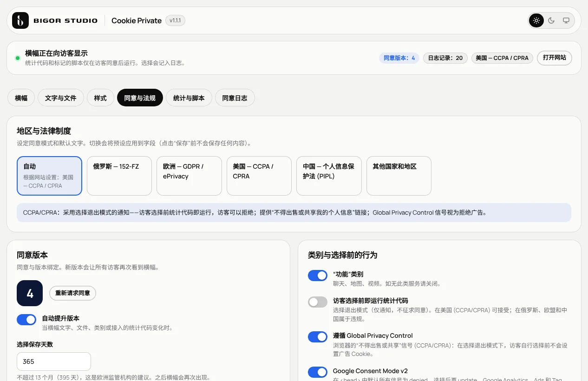Choose the 美国 — CCPA / CPRA regime card
The image size is (588, 381).
259,176
